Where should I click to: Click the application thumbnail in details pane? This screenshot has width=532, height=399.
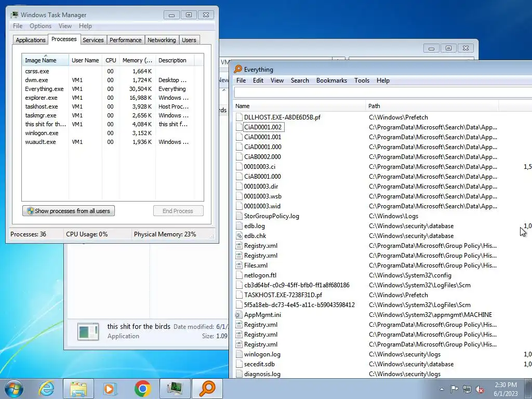pyautogui.click(x=88, y=331)
